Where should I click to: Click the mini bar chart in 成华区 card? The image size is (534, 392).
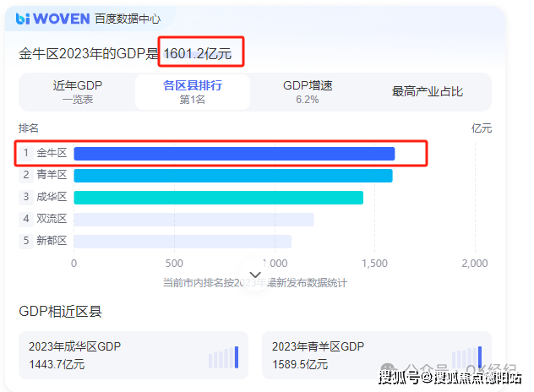point(223,357)
